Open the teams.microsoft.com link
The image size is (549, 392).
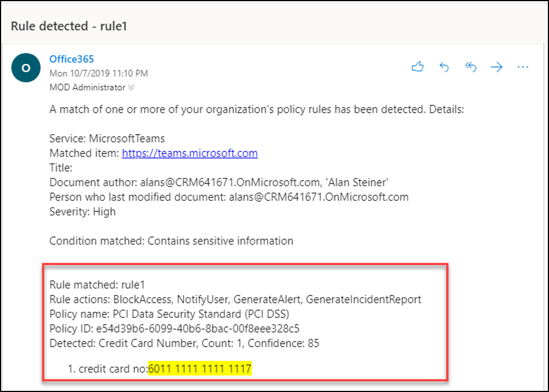click(190, 153)
